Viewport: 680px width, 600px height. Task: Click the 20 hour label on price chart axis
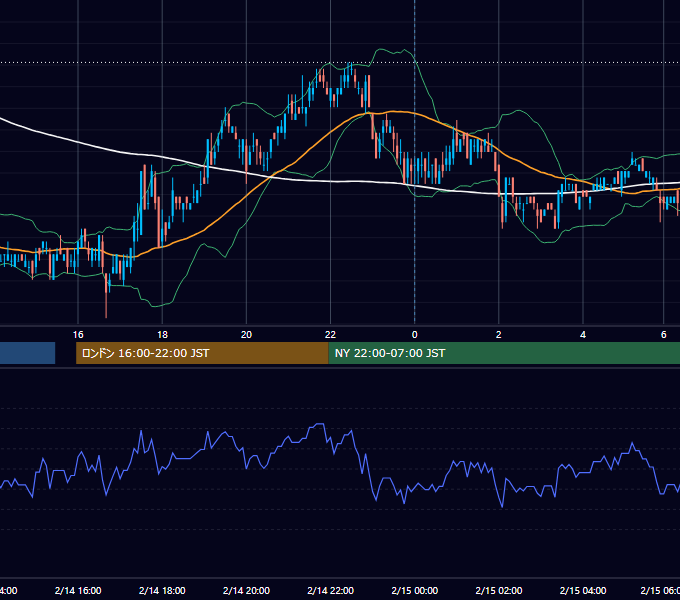pyautogui.click(x=246, y=335)
